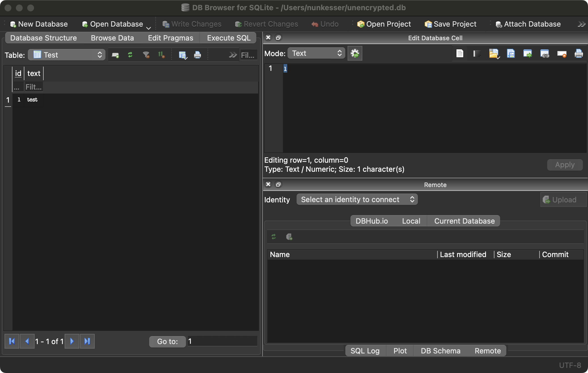Switch to the Execute SQL tab
This screenshot has height=373, width=588.
click(x=229, y=38)
